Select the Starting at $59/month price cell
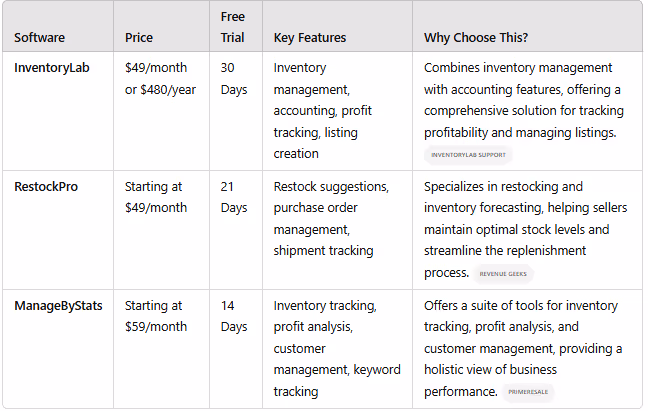648x411 pixels. [156, 316]
